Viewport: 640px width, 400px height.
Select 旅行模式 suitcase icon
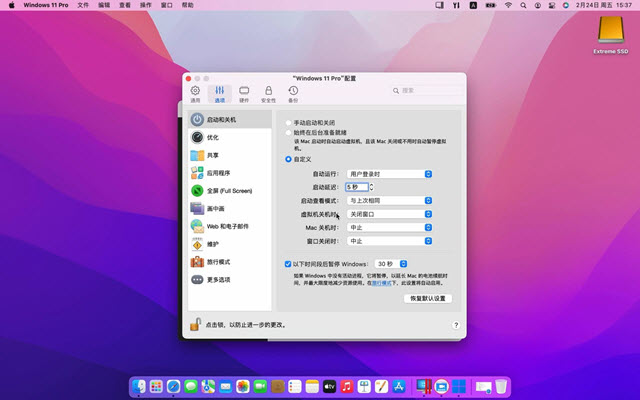coord(197,262)
